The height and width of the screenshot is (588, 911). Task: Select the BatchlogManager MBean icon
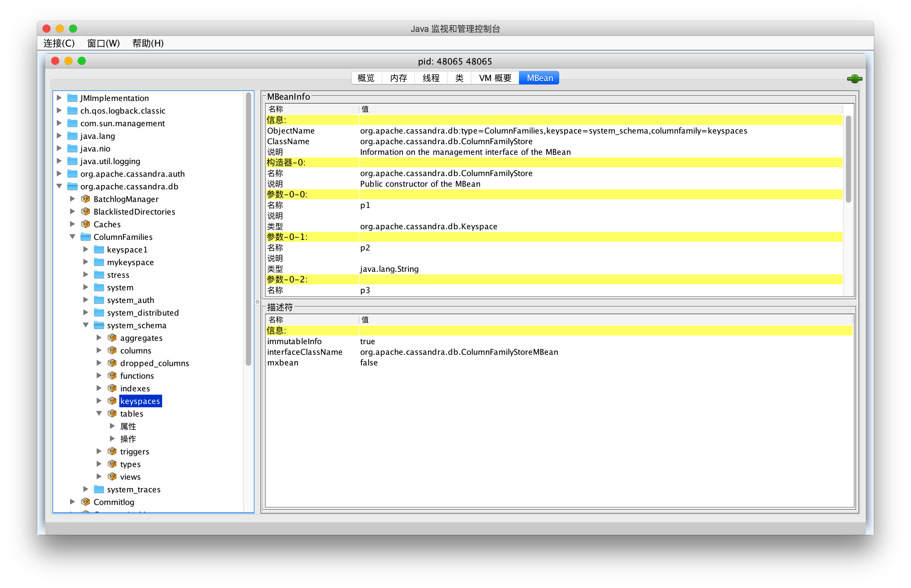[x=85, y=199]
